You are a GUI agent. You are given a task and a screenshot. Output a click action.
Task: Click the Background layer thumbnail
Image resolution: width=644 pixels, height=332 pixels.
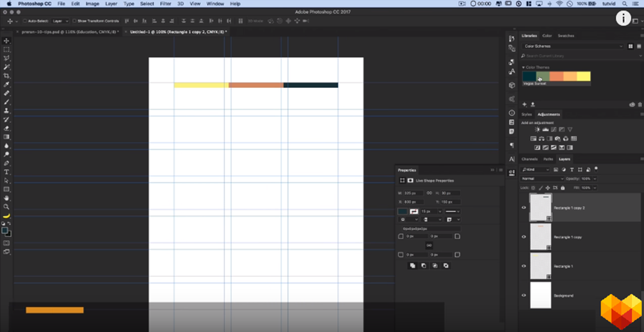pos(540,295)
